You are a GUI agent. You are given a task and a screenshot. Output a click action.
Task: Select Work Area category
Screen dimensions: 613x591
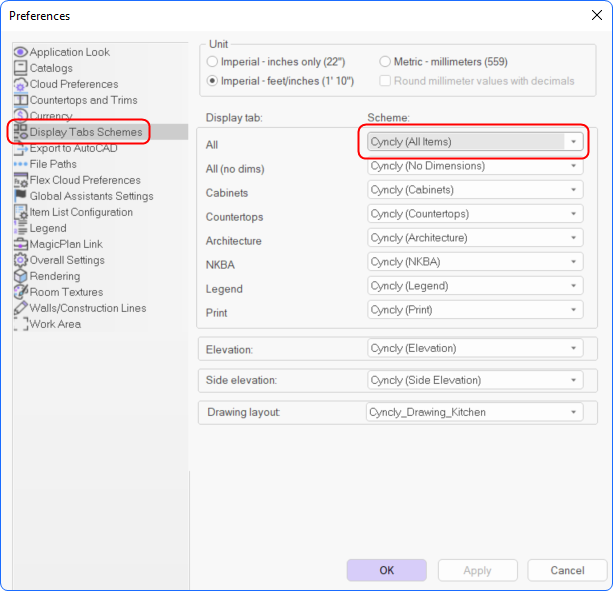(56, 324)
